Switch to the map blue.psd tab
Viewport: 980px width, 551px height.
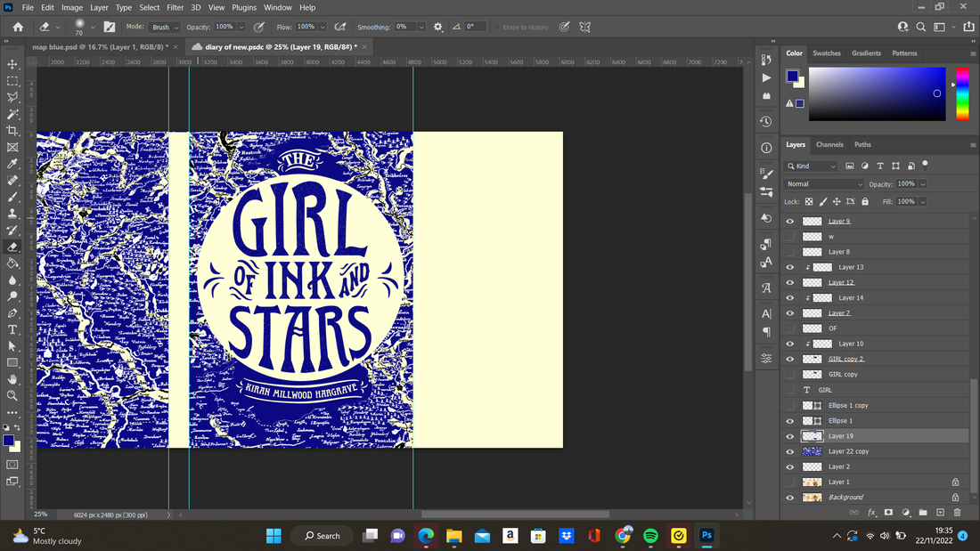click(100, 47)
